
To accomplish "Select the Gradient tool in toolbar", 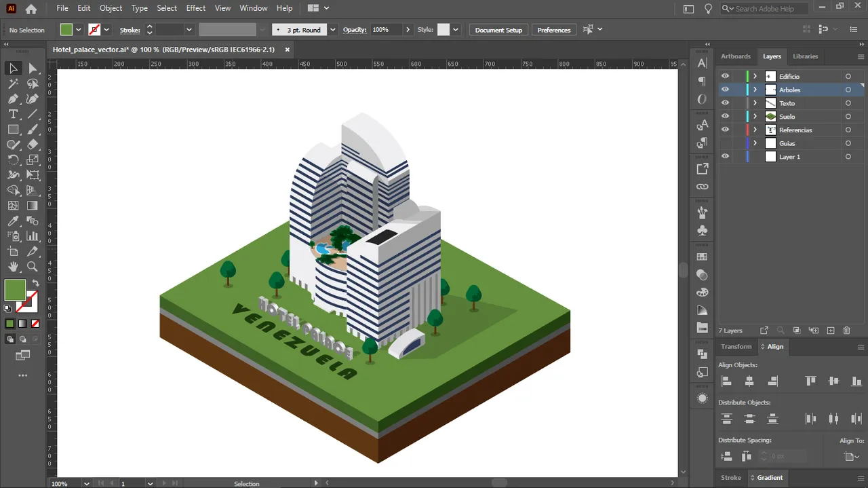I will point(33,206).
